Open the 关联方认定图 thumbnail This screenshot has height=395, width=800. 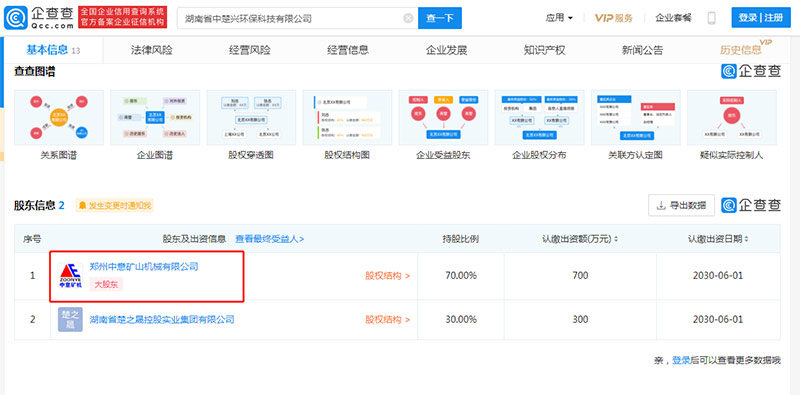[636, 118]
